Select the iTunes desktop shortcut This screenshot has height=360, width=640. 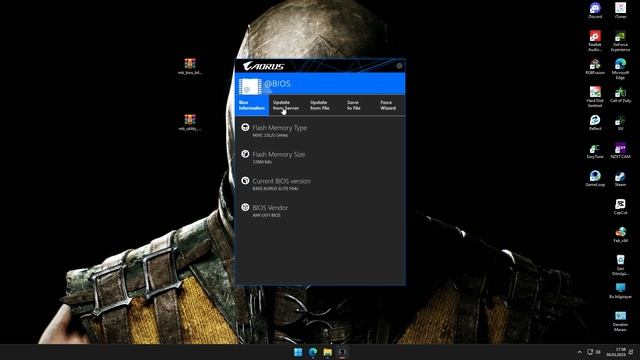(x=620, y=10)
